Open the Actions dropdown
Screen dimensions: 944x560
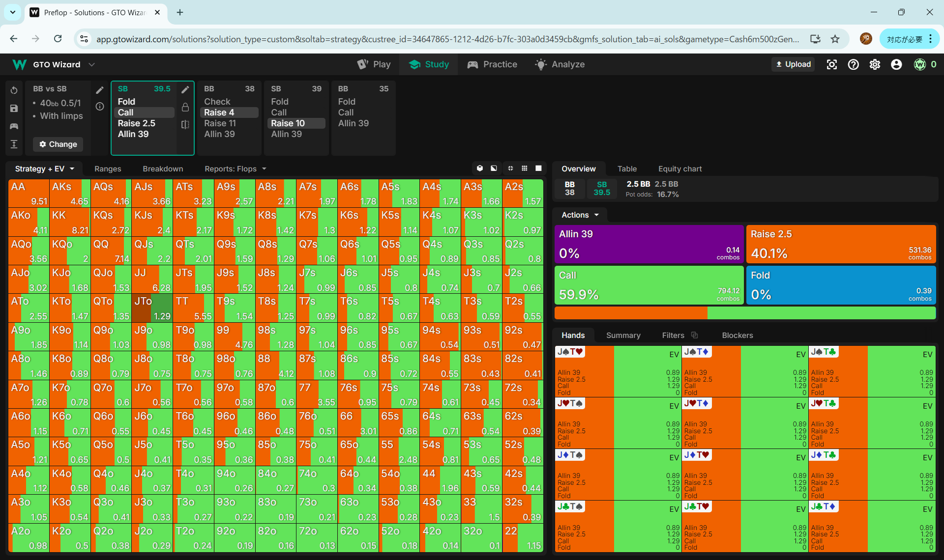point(580,215)
